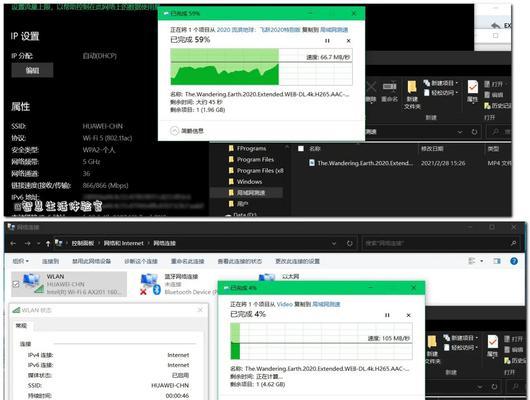Image resolution: width=530 pixels, height=400 pixels.
Task: Switch to 常规 tab in WLAN status
Action: (x=21, y=325)
